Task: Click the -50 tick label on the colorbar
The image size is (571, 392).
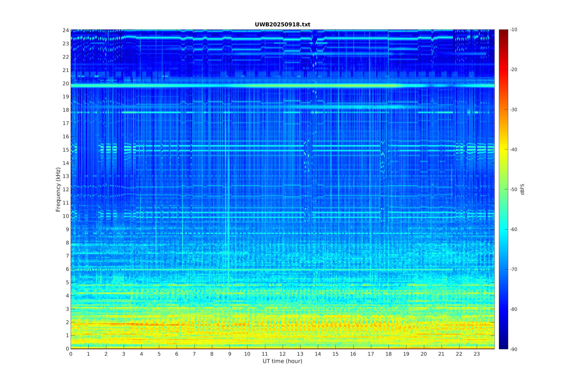Action: [x=513, y=189]
